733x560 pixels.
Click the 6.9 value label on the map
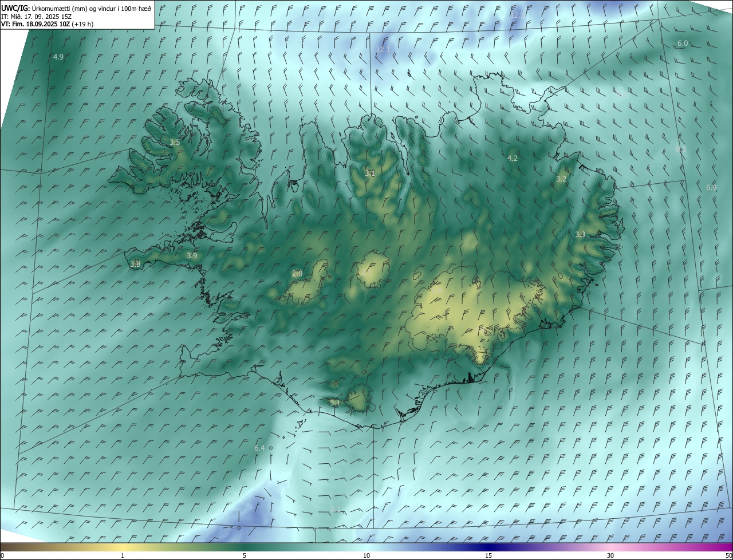pyautogui.click(x=711, y=187)
